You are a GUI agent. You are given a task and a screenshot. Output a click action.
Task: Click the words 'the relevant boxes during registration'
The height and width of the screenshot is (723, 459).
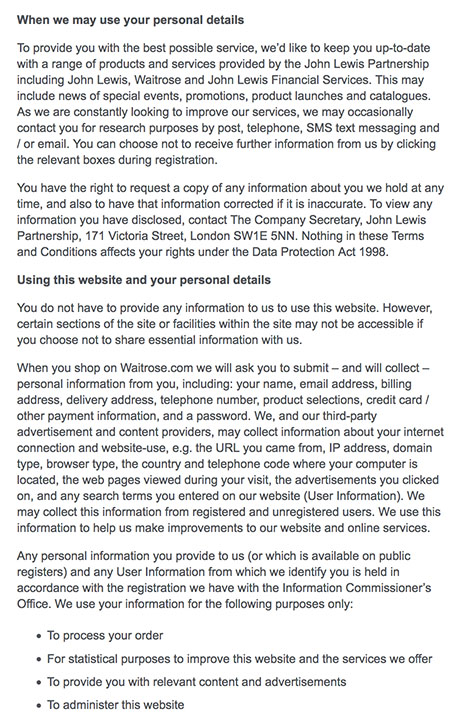tap(116, 160)
